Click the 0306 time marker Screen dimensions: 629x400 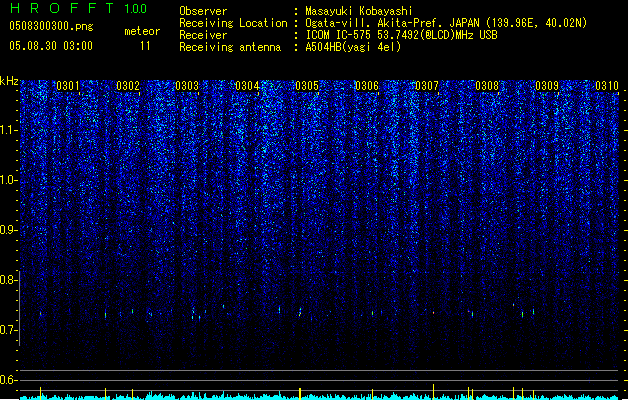(367, 86)
